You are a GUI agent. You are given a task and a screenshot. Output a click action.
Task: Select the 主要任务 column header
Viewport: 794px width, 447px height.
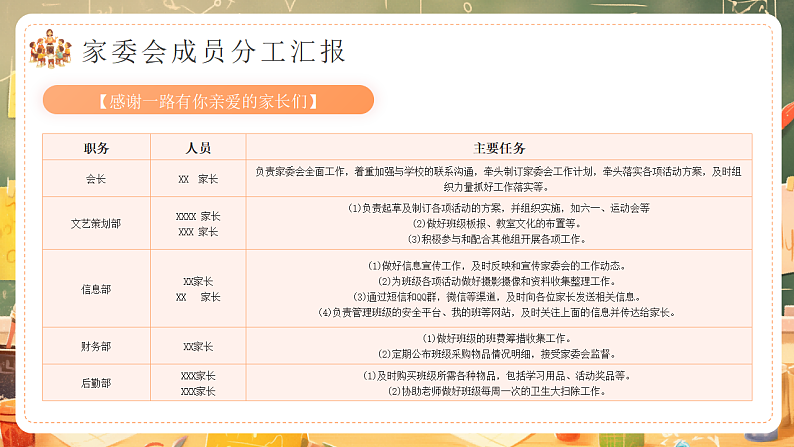point(499,148)
